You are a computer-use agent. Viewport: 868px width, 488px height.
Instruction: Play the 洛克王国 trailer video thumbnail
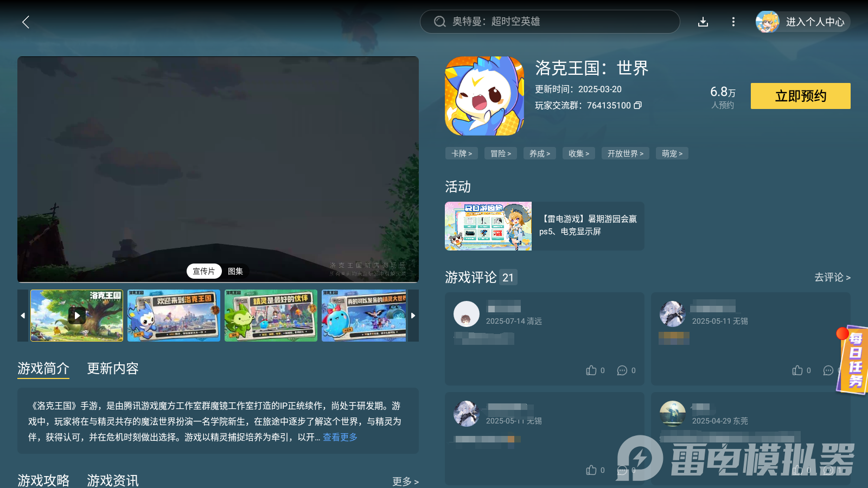tap(76, 315)
